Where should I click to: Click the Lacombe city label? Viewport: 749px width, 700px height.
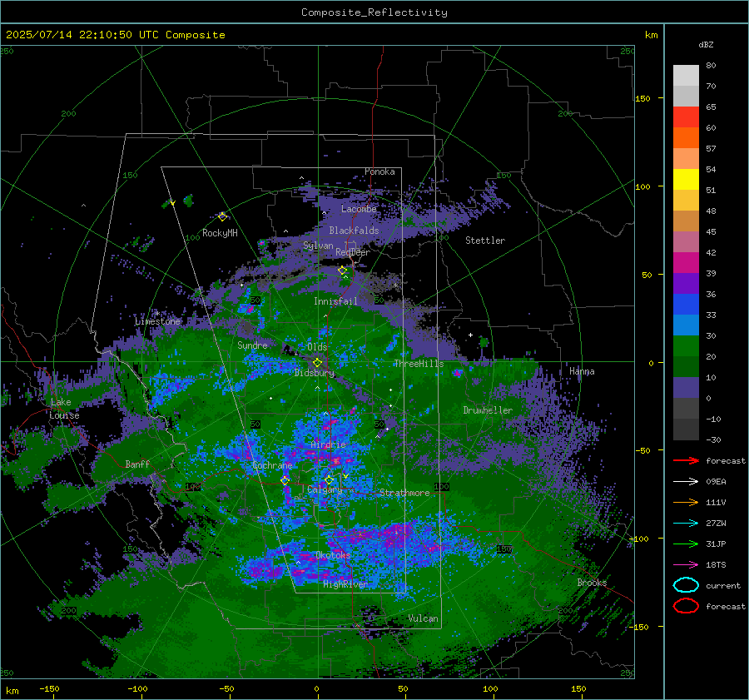[359, 209]
